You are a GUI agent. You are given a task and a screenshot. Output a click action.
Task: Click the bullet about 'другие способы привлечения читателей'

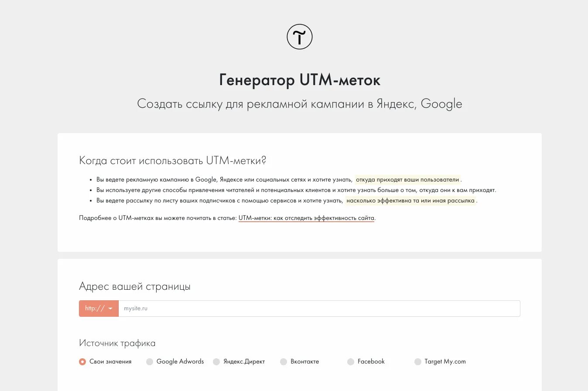click(296, 190)
